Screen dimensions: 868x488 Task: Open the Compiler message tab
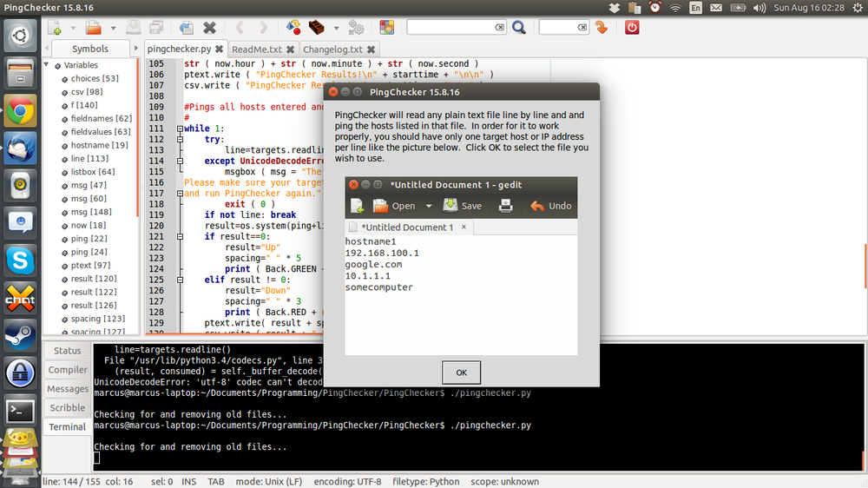pyautogui.click(x=68, y=369)
